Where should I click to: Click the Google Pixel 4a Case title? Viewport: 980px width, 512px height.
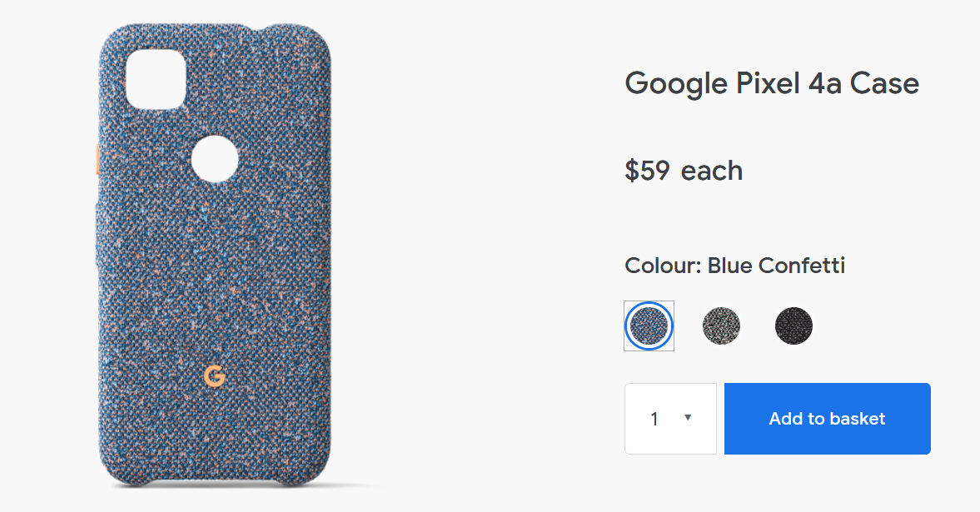tap(772, 84)
